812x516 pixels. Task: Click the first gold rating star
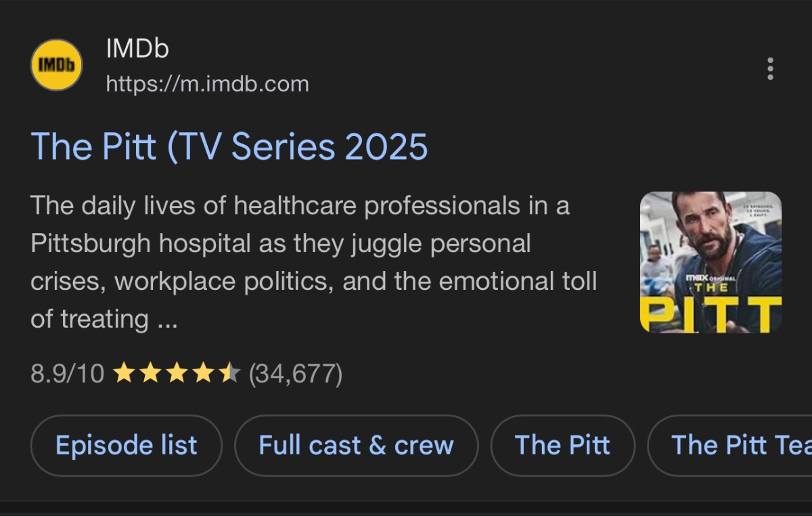point(123,373)
